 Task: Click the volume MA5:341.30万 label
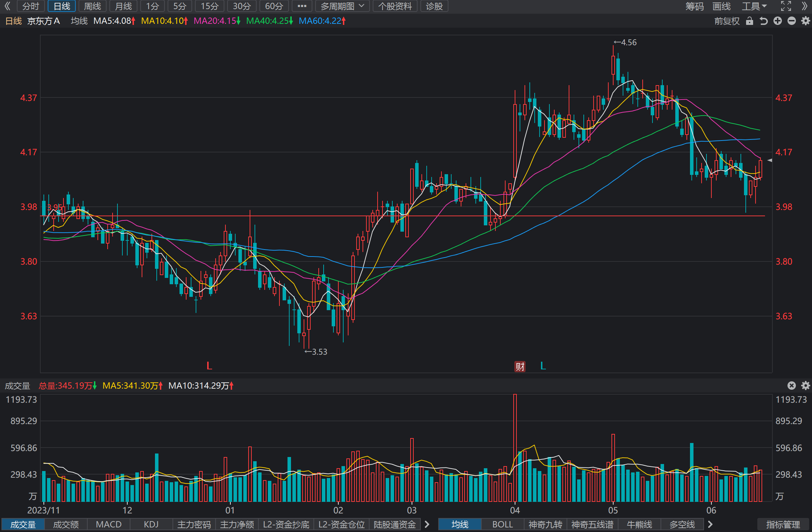133,386
